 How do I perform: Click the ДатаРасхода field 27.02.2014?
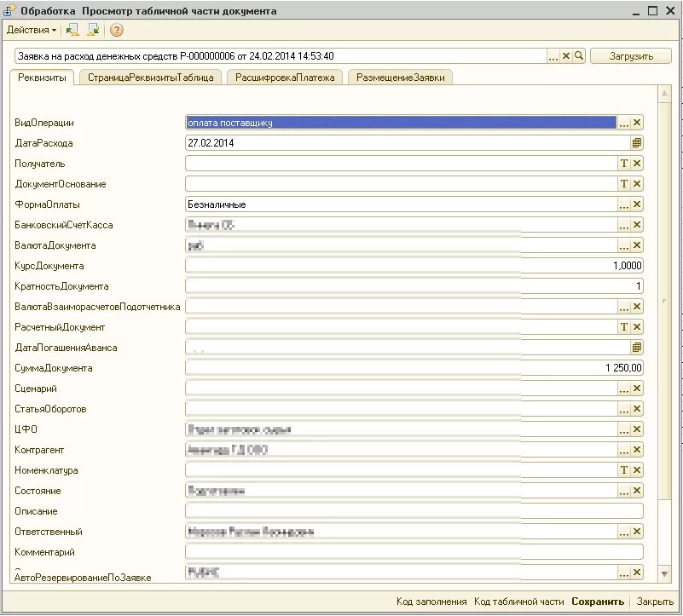[408, 143]
